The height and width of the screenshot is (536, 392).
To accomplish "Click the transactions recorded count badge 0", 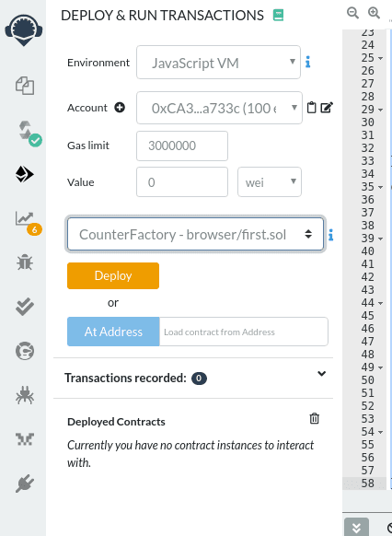I will [x=199, y=379].
